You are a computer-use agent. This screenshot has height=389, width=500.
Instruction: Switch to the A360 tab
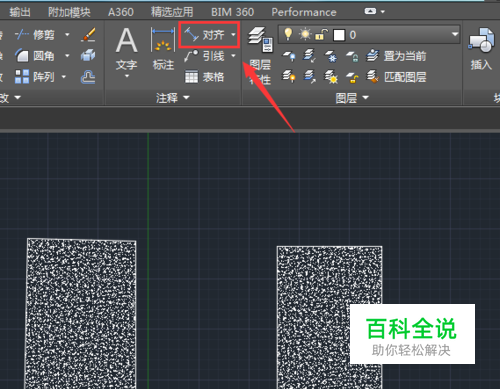point(121,12)
